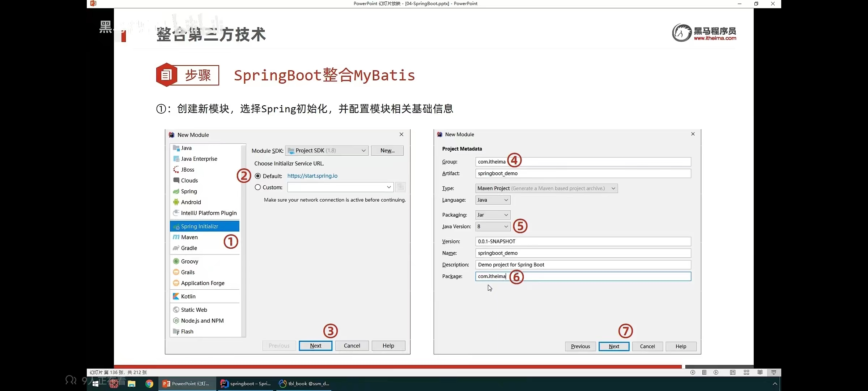Switch to slide sorter view icon

[x=746, y=372]
